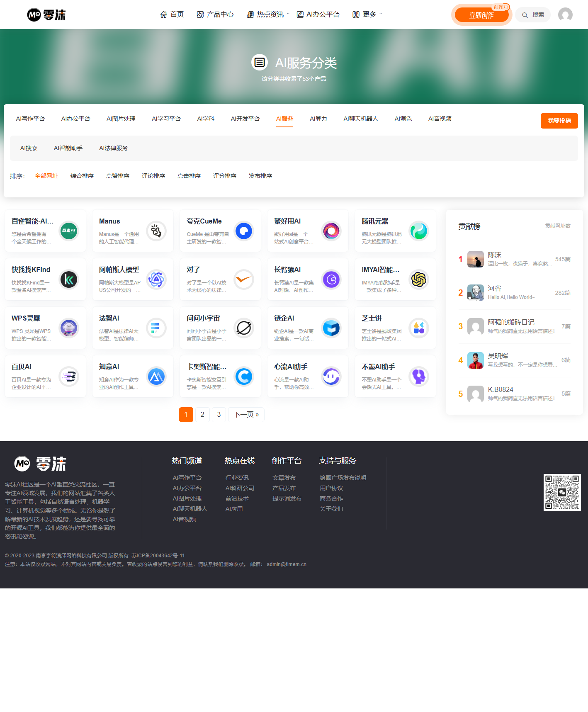Open the 问问小宇宙 planet icon
This screenshot has width=588, height=712.
[244, 328]
